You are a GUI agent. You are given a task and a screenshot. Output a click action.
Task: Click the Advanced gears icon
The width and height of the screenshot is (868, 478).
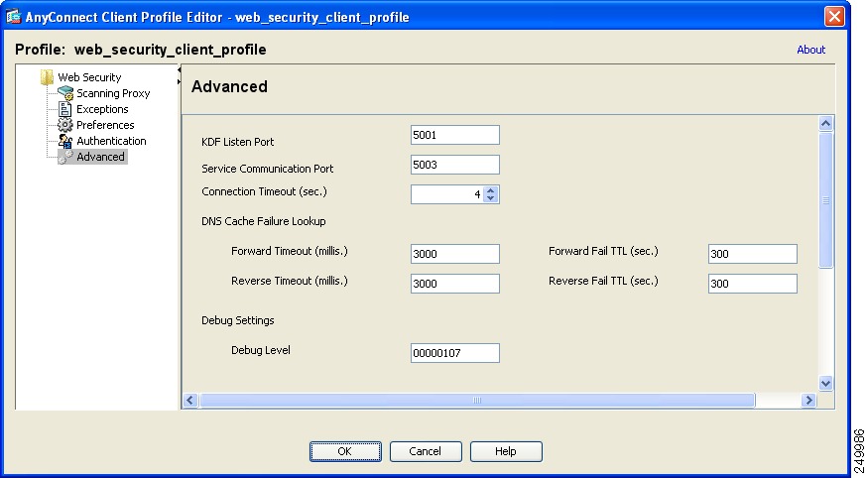65,157
